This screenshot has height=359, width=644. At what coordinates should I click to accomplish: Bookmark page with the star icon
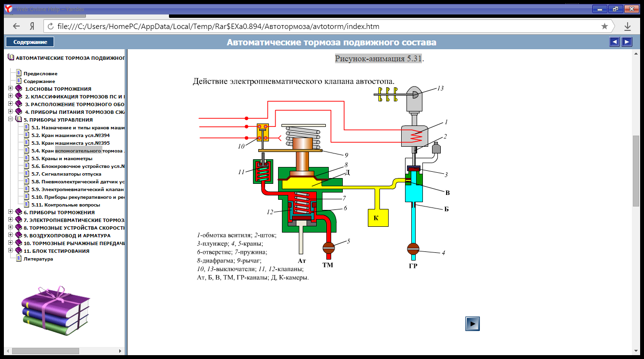click(x=604, y=26)
